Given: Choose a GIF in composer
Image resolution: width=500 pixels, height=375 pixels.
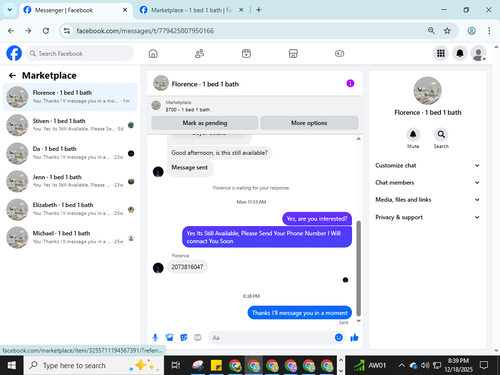Looking at the screenshot, I should pos(198,338).
